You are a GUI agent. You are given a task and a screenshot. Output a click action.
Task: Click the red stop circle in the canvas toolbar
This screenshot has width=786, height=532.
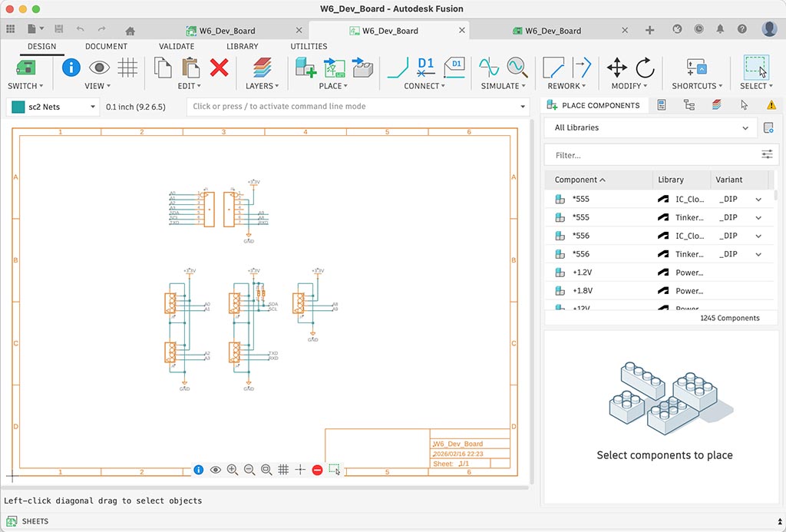point(317,470)
